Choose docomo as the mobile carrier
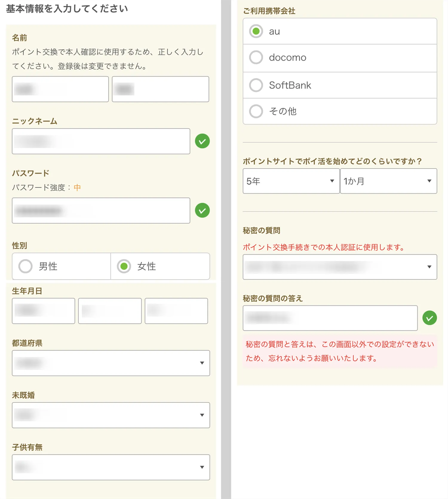 (x=340, y=58)
